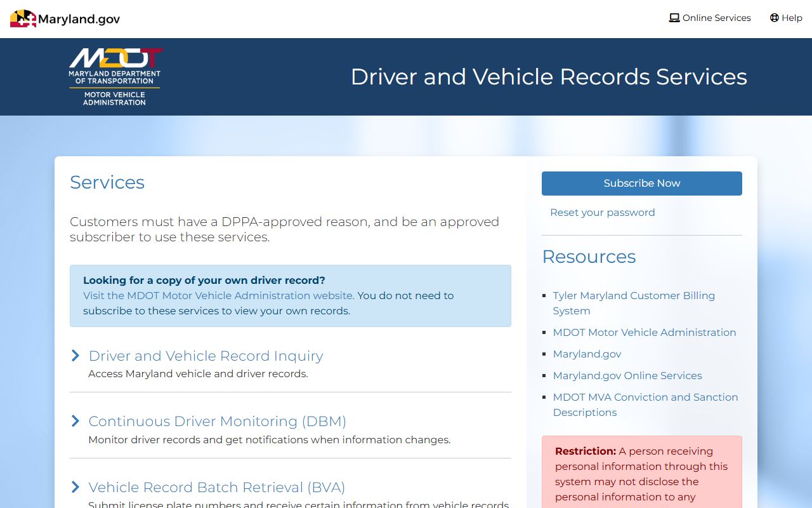This screenshot has width=812, height=508.
Task: Click 'Looking for a copy of your own driver record?'
Action: point(204,280)
